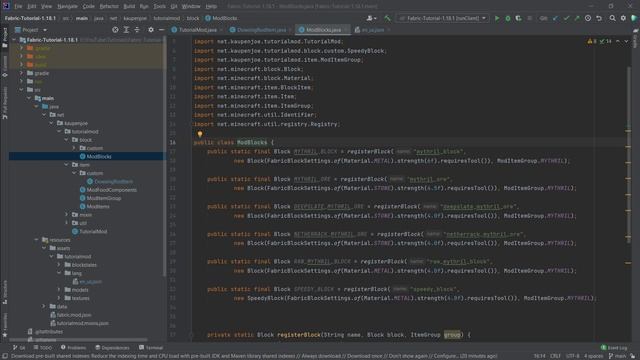Run with coverage icon
Image resolution: width=640 pixels, height=360 pixels.
click(x=518, y=18)
